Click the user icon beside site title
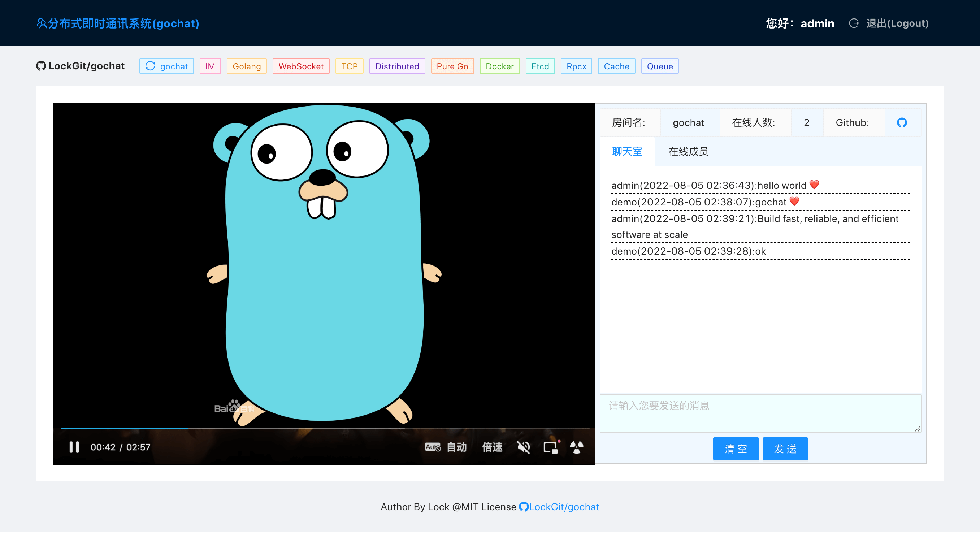The height and width of the screenshot is (533, 980). pyautogui.click(x=41, y=23)
